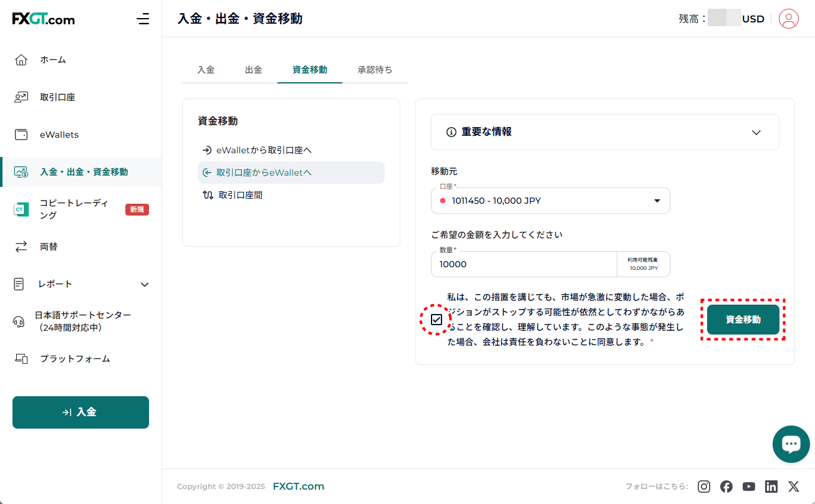Select 取引口座間 transfer option

tap(240, 195)
